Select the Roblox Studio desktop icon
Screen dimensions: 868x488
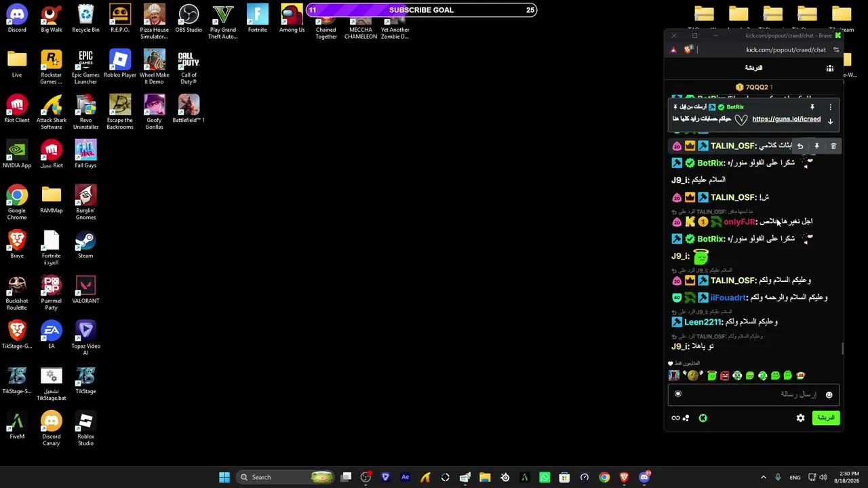[85, 428]
